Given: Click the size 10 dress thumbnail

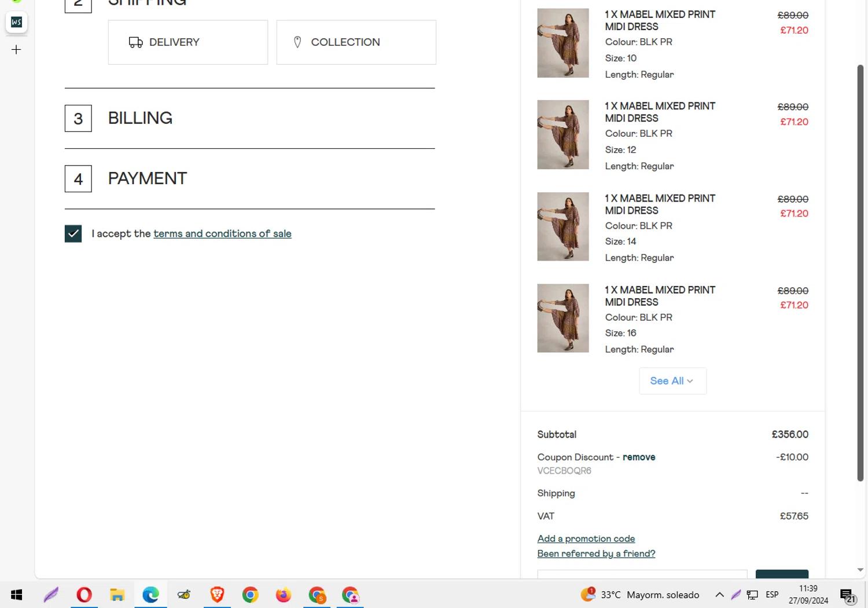Looking at the screenshot, I should pyautogui.click(x=562, y=43).
